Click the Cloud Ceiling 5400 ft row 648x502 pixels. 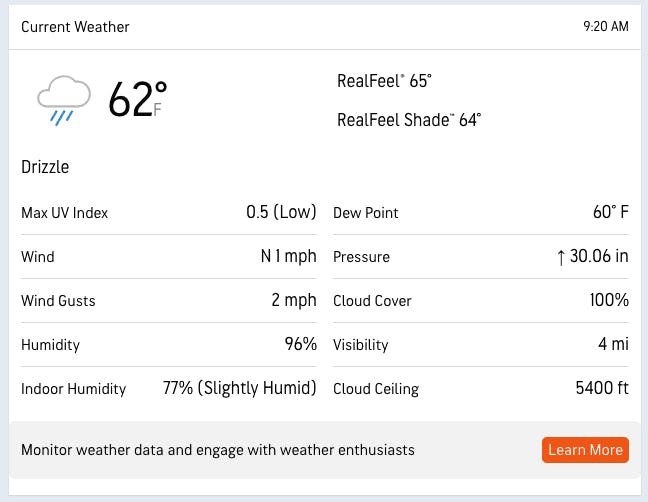coord(480,389)
